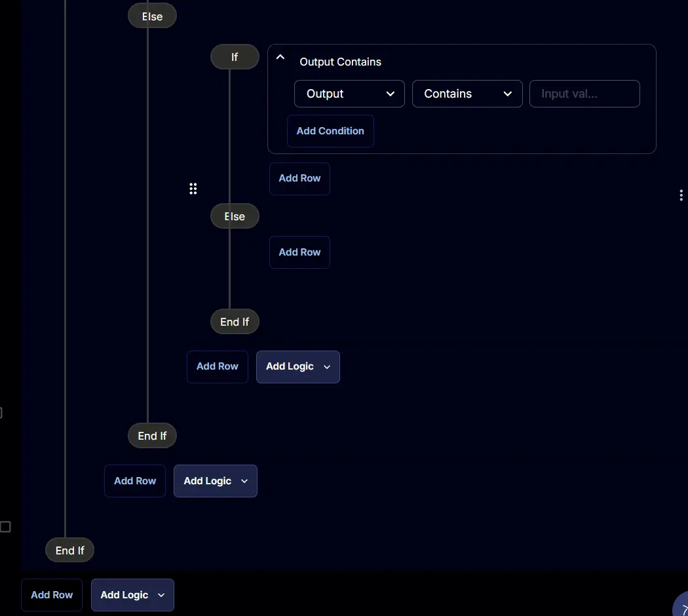Click the End If pill above the middle Add Logic
Image resolution: width=688 pixels, height=616 pixels.
click(x=152, y=436)
